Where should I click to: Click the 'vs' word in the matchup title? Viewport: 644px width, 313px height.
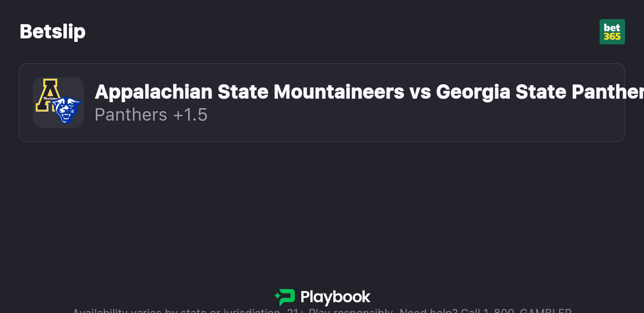coord(420,92)
